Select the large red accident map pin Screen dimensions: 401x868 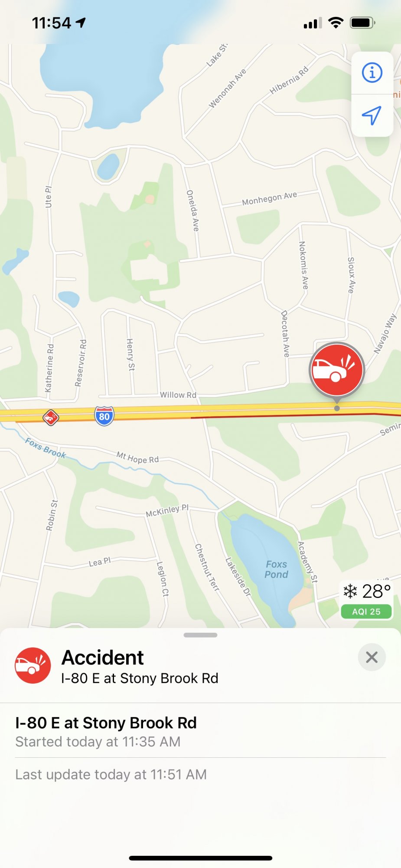pos(337,370)
